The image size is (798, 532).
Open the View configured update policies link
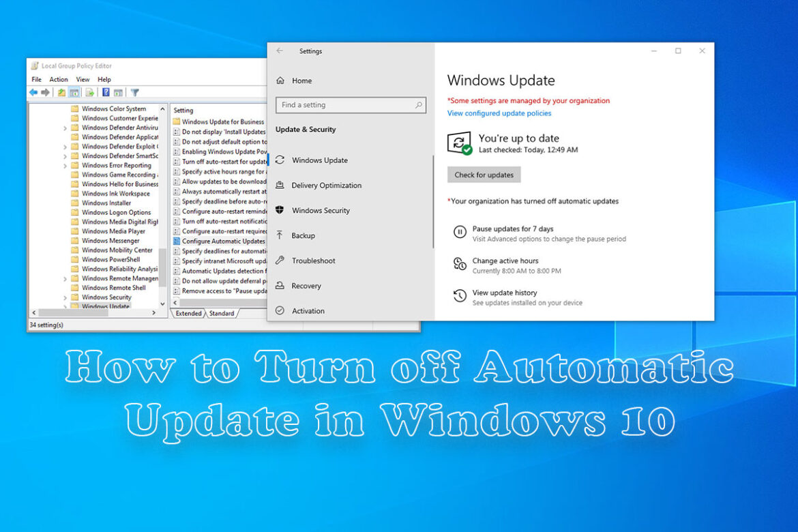coord(499,113)
